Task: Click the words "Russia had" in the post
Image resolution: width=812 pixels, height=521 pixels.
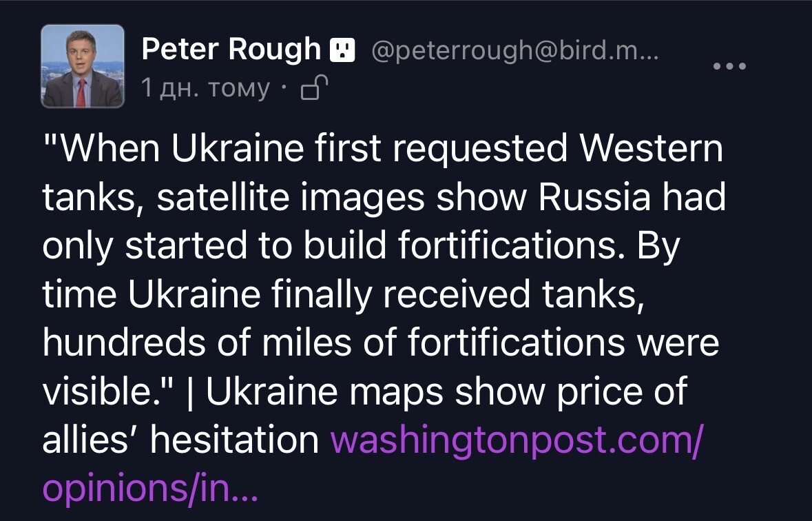Action: tap(632, 198)
